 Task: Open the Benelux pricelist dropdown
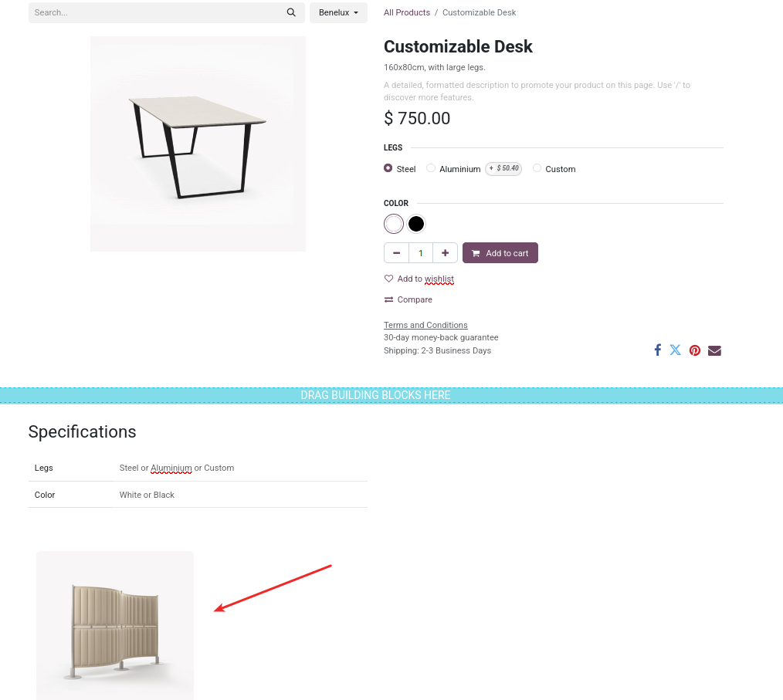click(338, 12)
